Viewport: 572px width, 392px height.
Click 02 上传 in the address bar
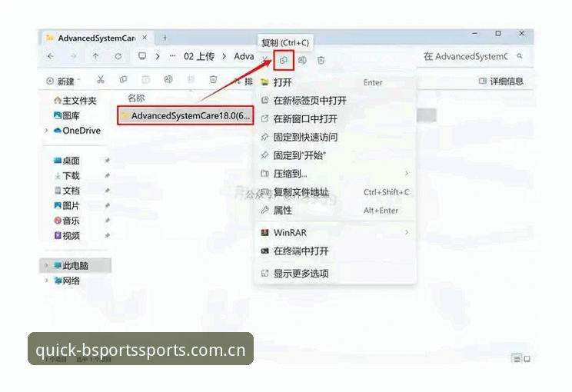click(199, 56)
